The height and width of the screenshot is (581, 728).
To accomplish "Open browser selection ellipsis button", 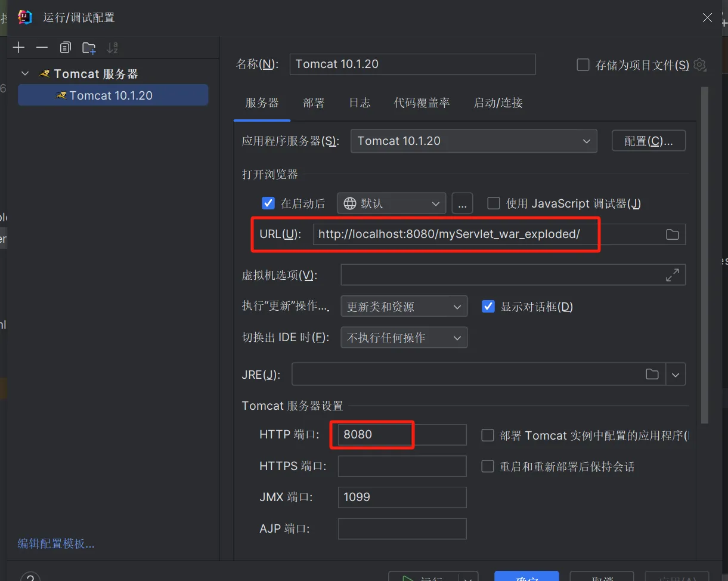I will (x=462, y=203).
